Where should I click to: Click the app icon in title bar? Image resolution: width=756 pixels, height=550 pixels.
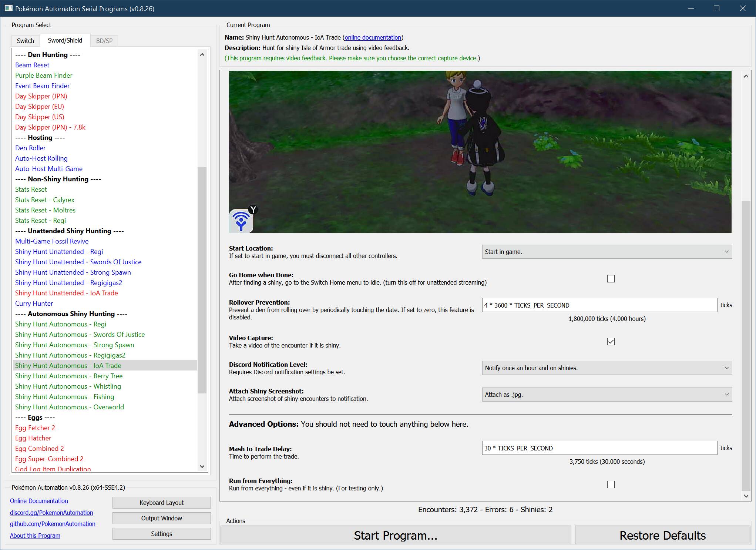click(x=9, y=8)
